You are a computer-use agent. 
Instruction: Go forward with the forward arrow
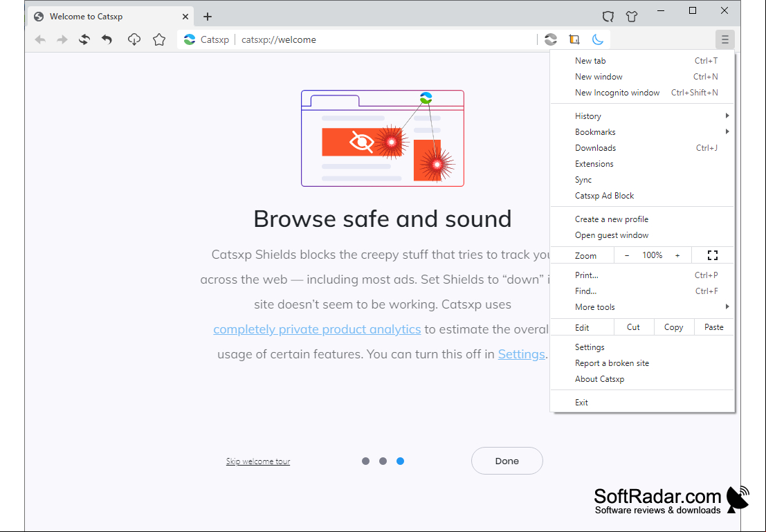[62, 39]
